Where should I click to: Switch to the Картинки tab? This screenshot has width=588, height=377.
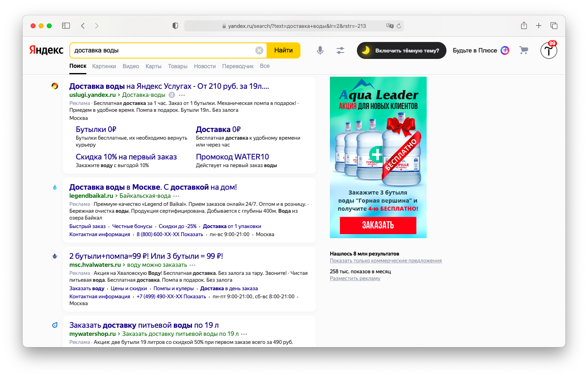104,66
